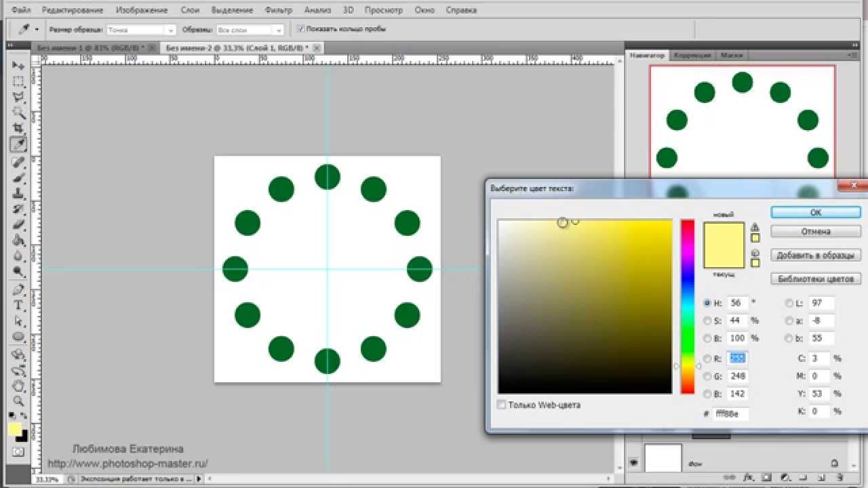Select the R red radio button

707,359
